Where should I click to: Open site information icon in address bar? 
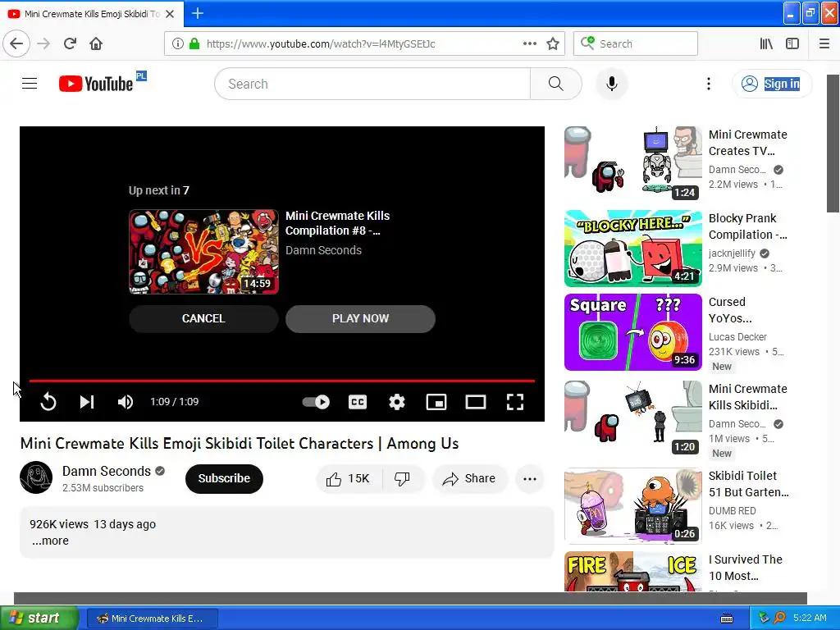[178, 43]
